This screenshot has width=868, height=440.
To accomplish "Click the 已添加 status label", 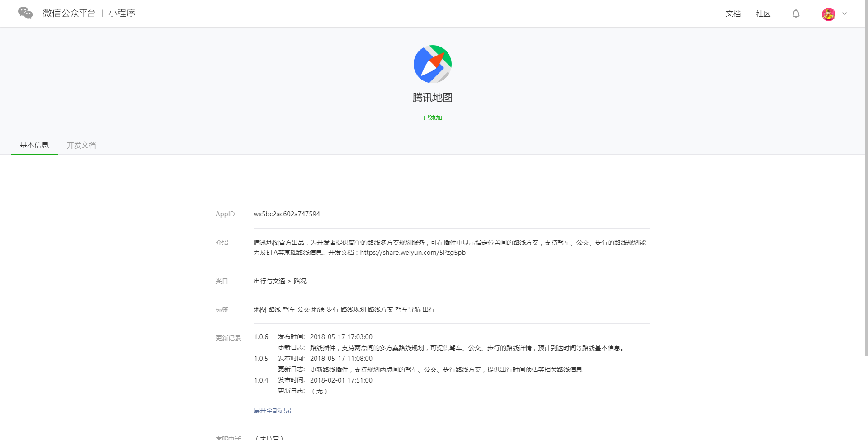I will (433, 117).
